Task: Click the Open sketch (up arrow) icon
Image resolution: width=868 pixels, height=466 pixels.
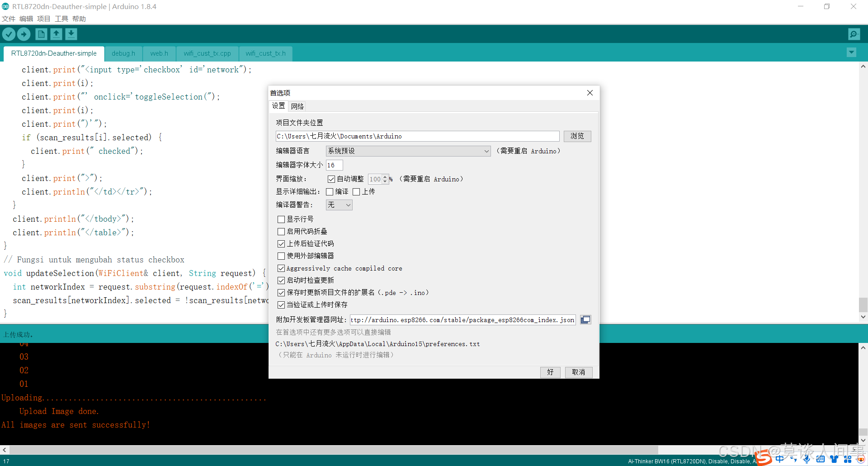Action: coord(56,34)
